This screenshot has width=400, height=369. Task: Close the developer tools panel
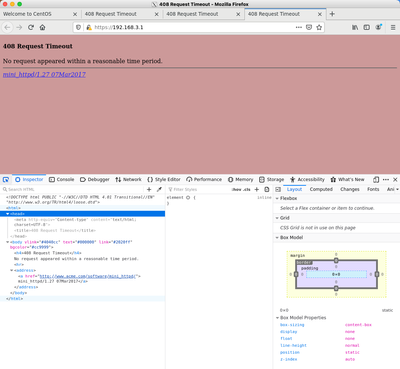pyautogui.click(x=395, y=180)
